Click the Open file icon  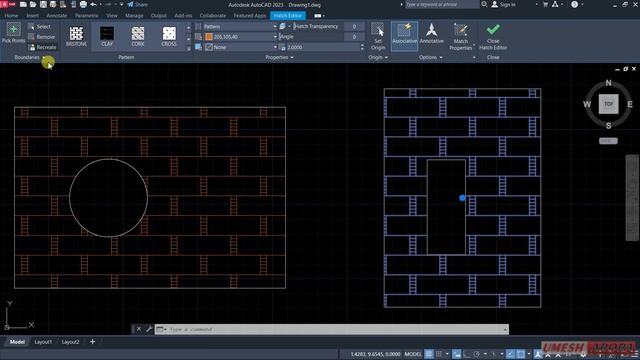pos(33,4)
